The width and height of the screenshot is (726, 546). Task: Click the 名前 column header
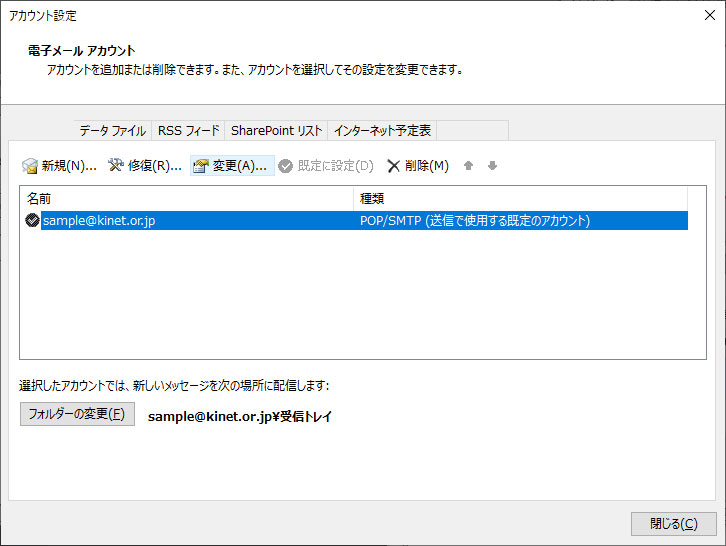[x=187, y=199]
